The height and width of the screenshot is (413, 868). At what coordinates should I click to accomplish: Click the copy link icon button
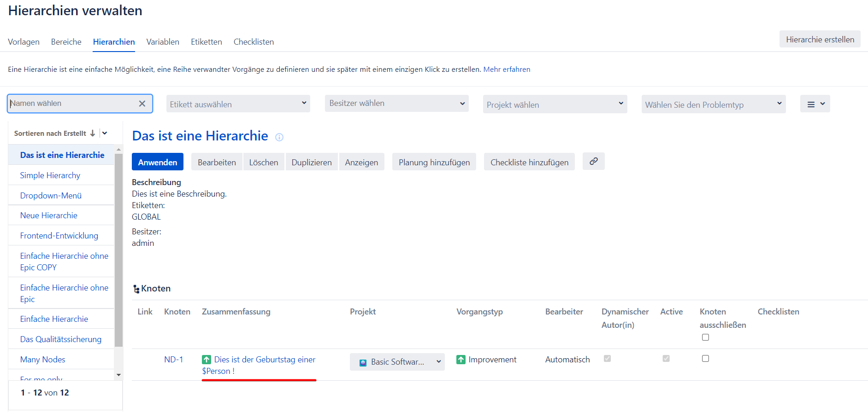point(593,161)
